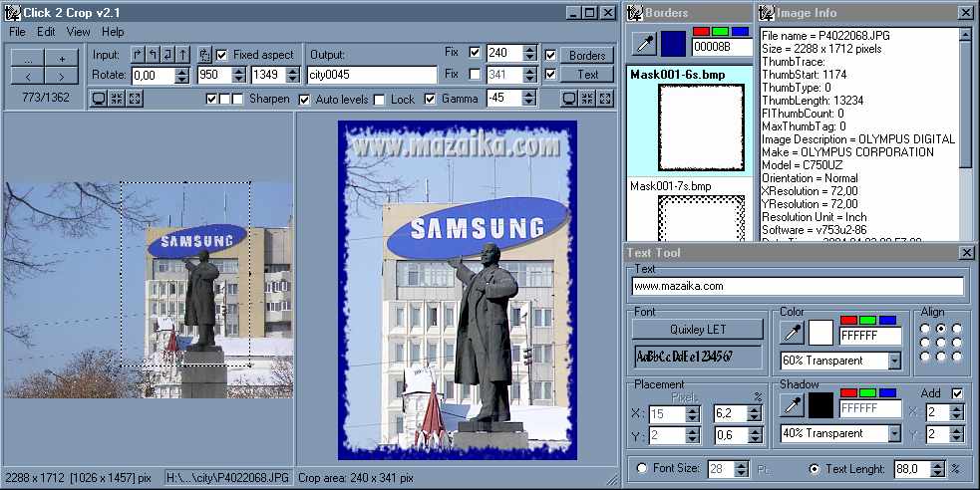Select the Text Lenght radio button
Viewport: 980px width, 490px height.
[x=815, y=468]
